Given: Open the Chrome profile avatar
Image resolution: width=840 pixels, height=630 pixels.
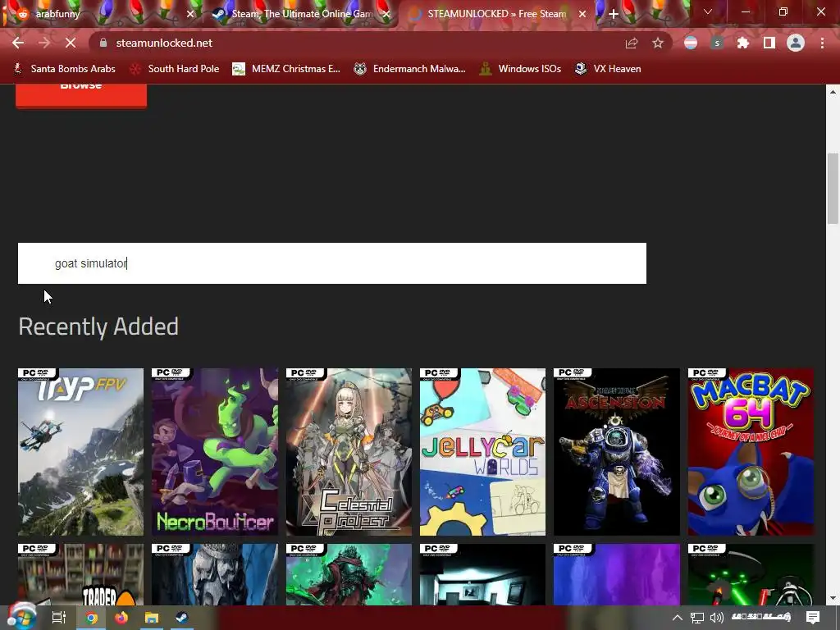Looking at the screenshot, I should pos(796,43).
